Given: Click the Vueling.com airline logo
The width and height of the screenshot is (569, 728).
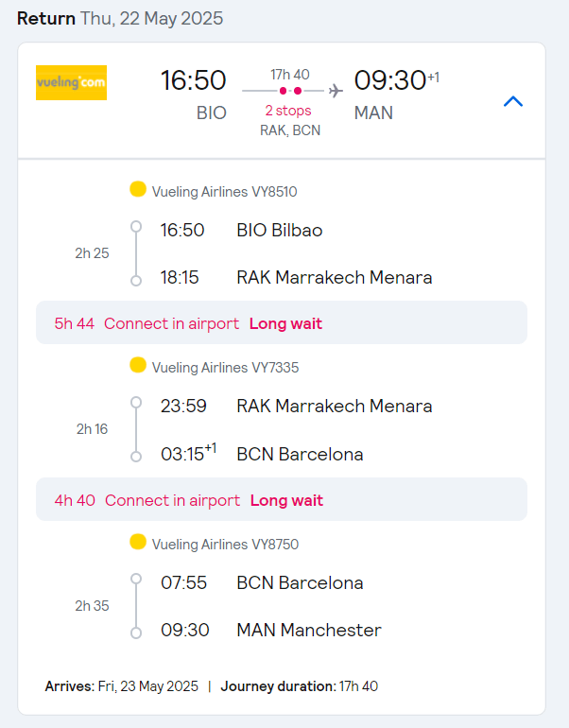Looking at the screenshot, I should click(x=71, y=82).
